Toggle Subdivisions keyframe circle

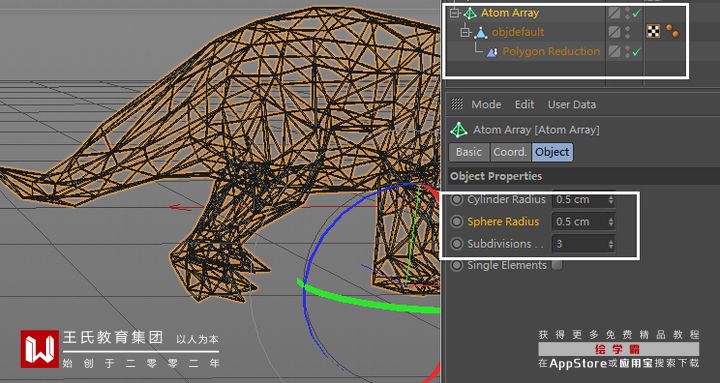coord(456,244)
